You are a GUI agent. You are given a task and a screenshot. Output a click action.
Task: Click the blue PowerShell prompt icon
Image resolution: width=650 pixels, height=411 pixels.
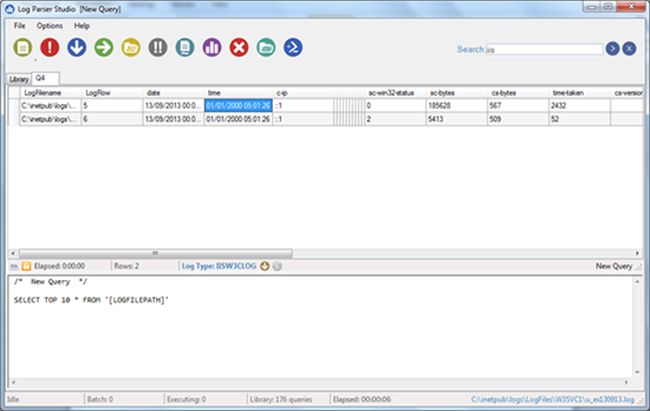(293, 48)
